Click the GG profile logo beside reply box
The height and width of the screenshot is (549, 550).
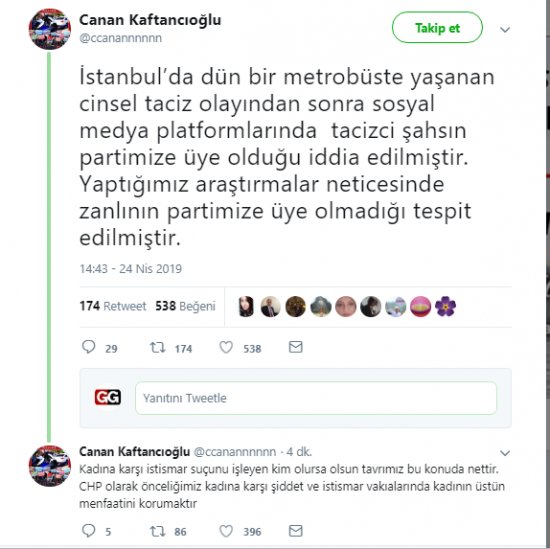tap(108, 397)
